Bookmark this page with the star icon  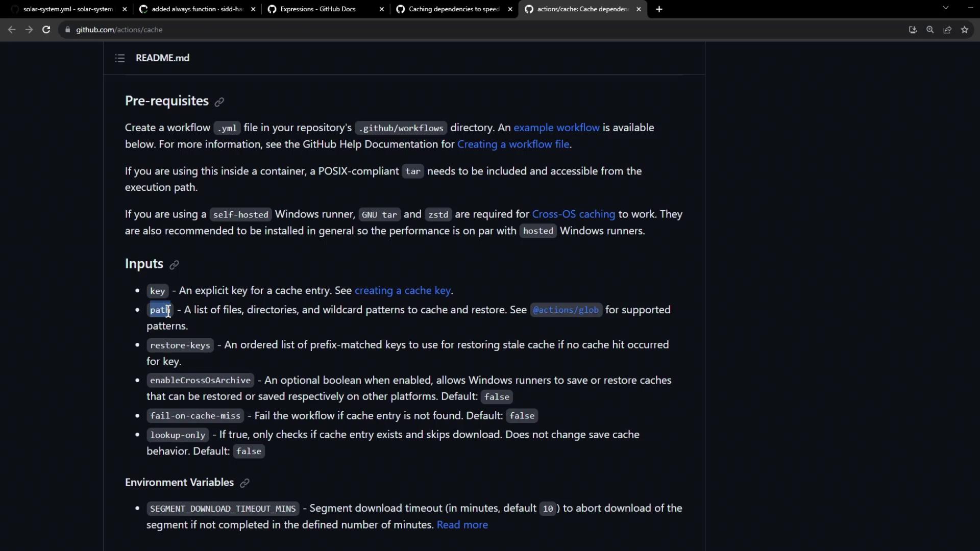click(x=964, y=30)
